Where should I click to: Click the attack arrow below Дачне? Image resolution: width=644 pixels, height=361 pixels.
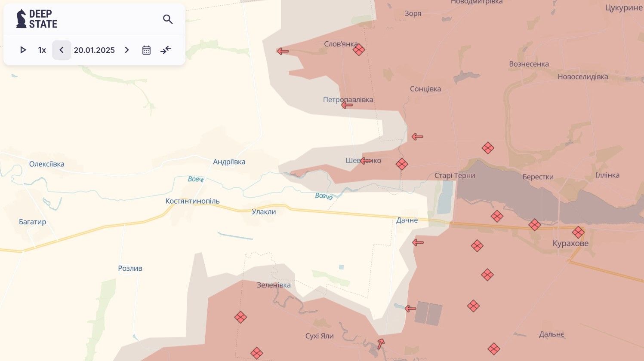pyautogui.click(x=418, y=243)
